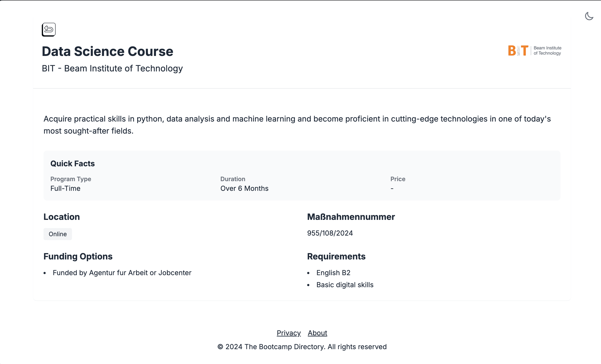Click the Requirements heading
This screenshot has width=601, height=364.
[336, 256]
